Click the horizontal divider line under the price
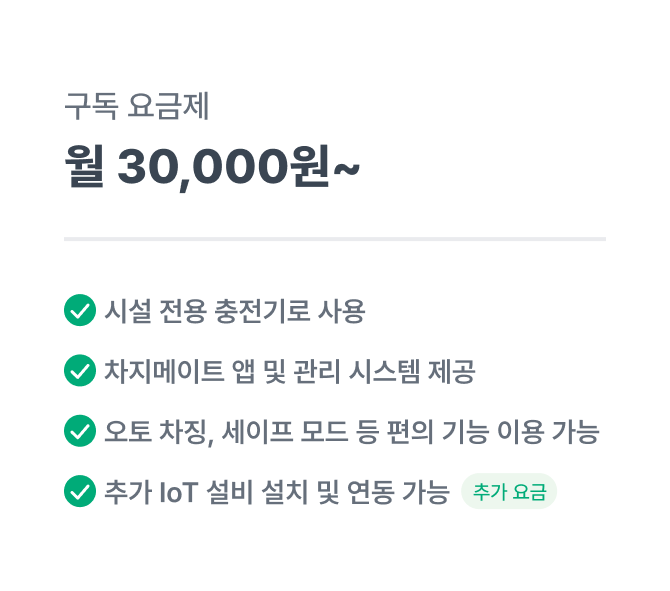The width and height of the screenshot is (670, 591). click(x=335, y=239)
